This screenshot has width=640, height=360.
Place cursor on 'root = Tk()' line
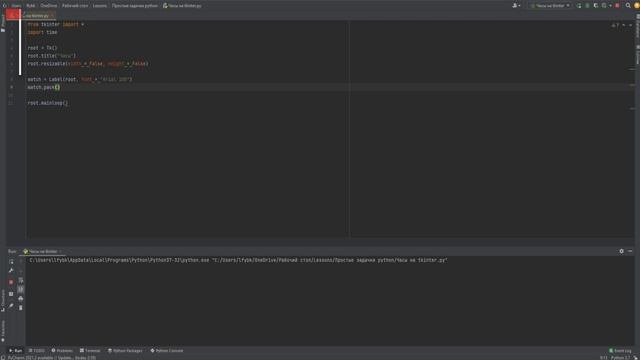pos(42,48)
